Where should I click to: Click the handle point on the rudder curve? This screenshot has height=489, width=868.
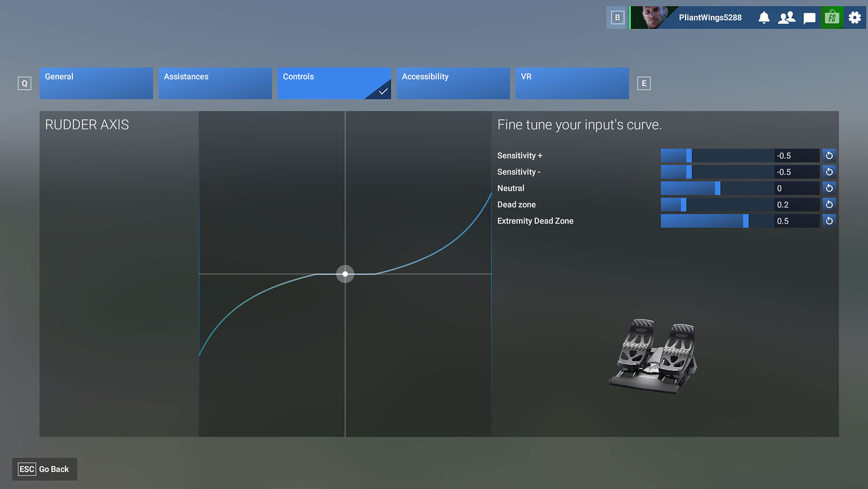[345, 273]
